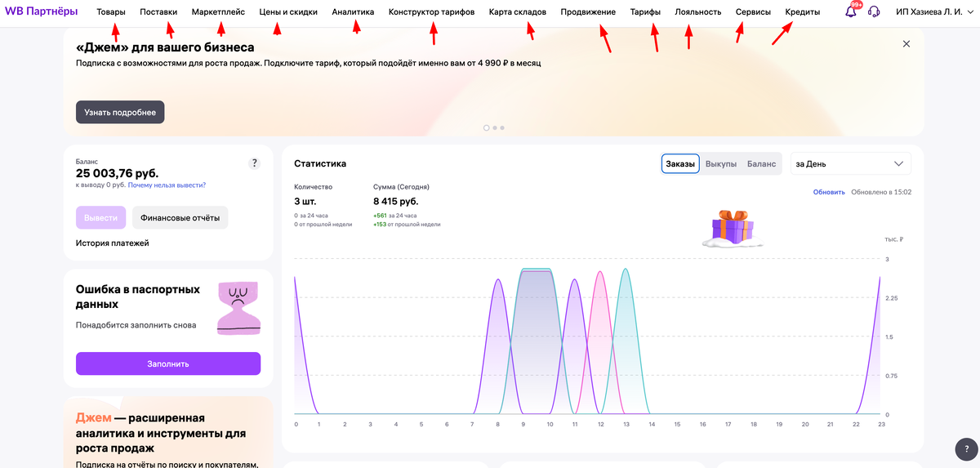Viewport: 980px width, 468px height.
Task: Open Карта складов
Action: [518, 12]
